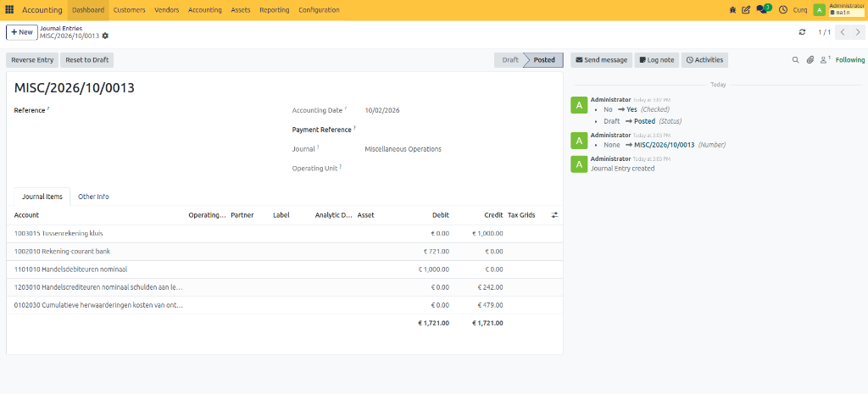Go to previous record arrow
The width and height of the screenshot is (868, 394).
(843, 32)
